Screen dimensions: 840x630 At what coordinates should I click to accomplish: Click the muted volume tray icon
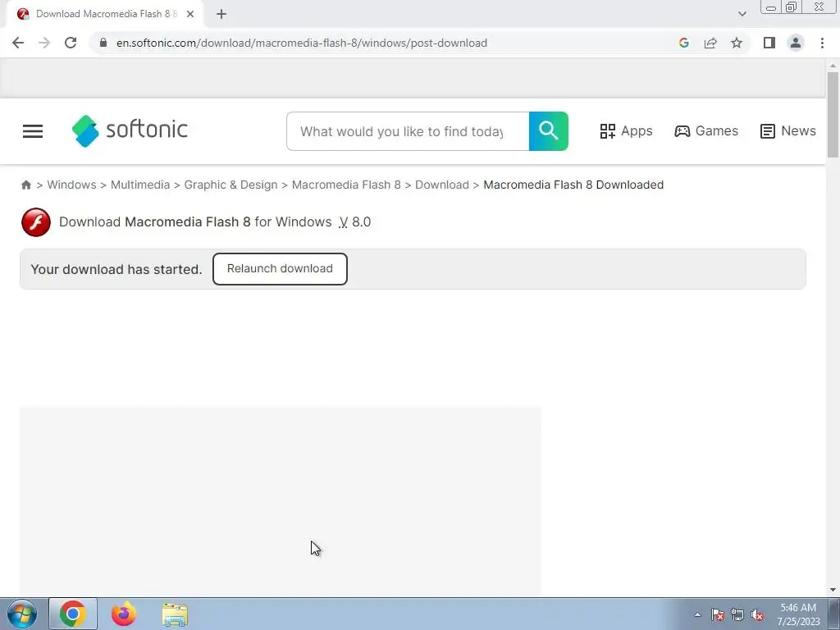tap(757, 614)
